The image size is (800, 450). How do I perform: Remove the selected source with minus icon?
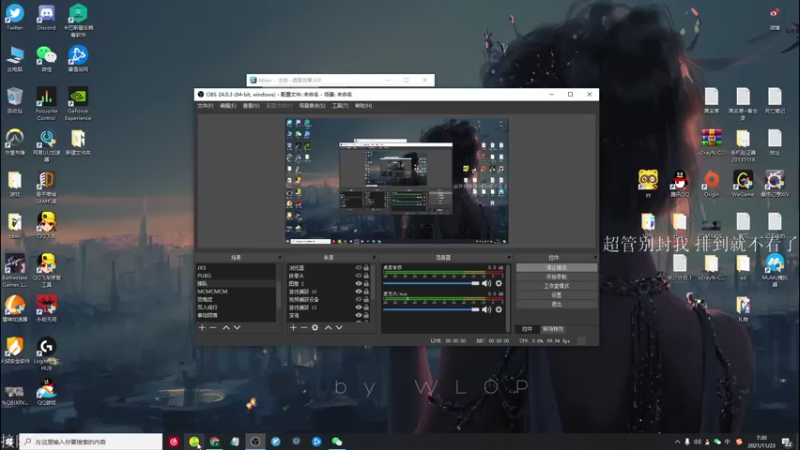click(304, 328)
